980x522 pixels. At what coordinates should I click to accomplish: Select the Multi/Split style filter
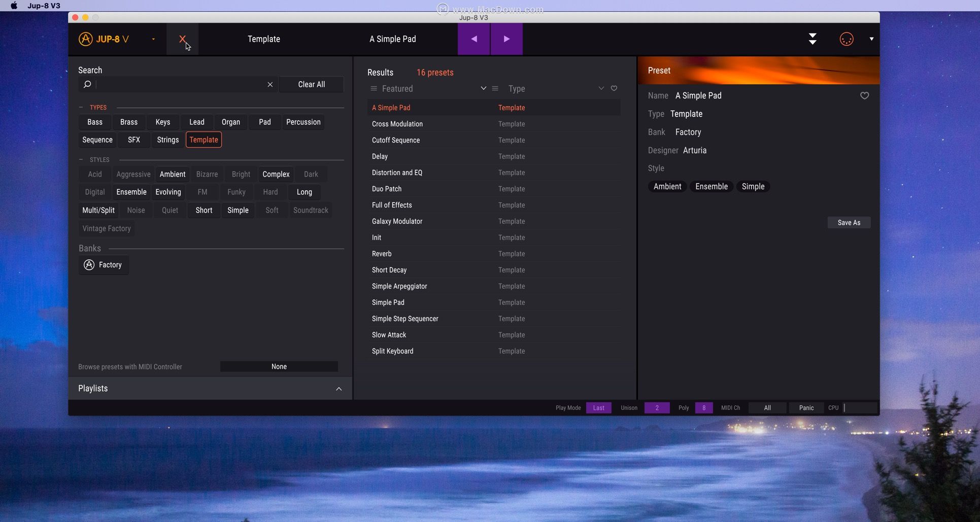pyautogui.click(x=98, y=211)
